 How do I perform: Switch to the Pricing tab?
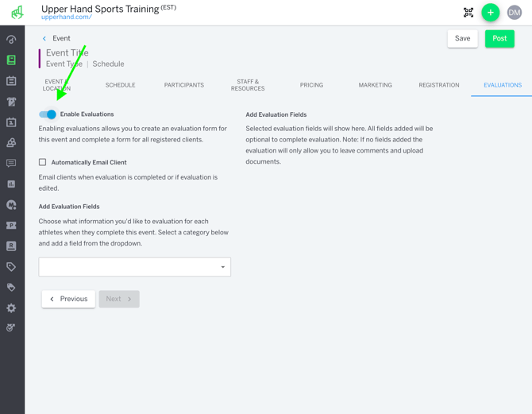(x=311, y=85)
